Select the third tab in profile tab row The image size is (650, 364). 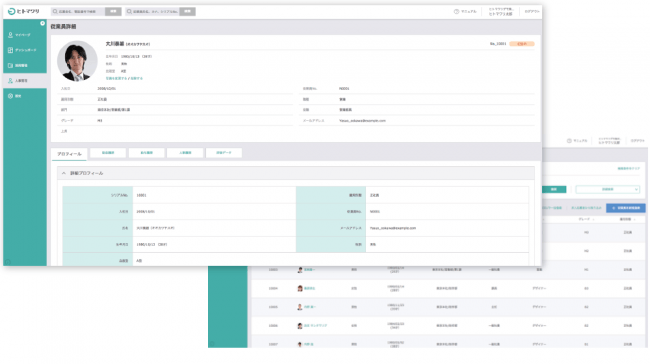[146, 153]
